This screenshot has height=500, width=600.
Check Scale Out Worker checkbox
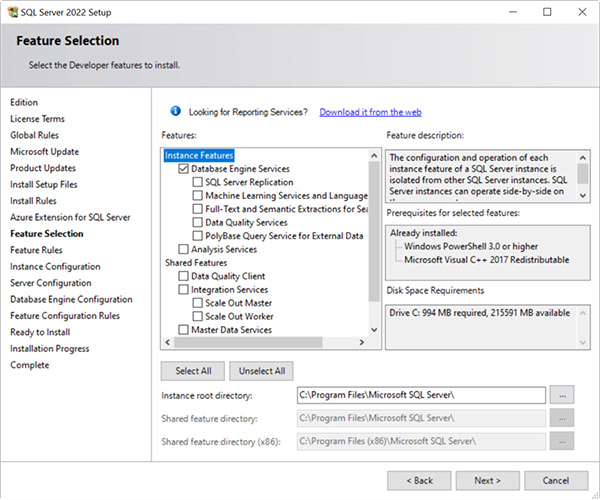(197, 316)
